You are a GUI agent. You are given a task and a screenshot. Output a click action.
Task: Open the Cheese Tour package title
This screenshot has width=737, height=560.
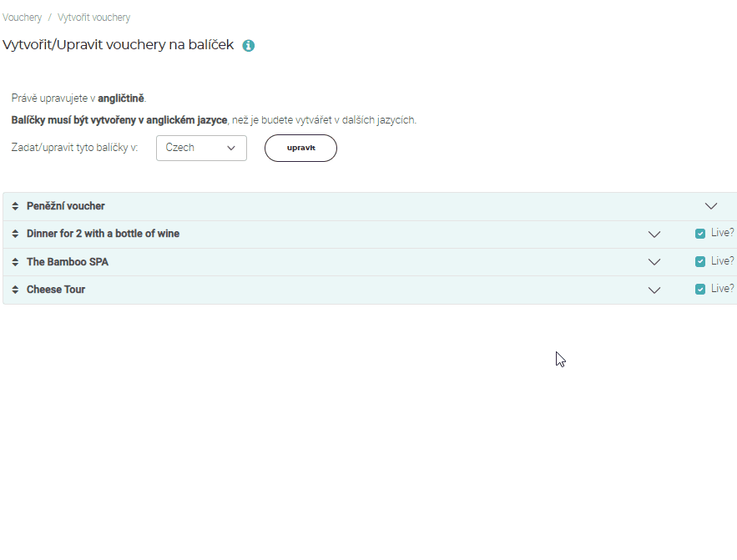[x=56, y=290]
